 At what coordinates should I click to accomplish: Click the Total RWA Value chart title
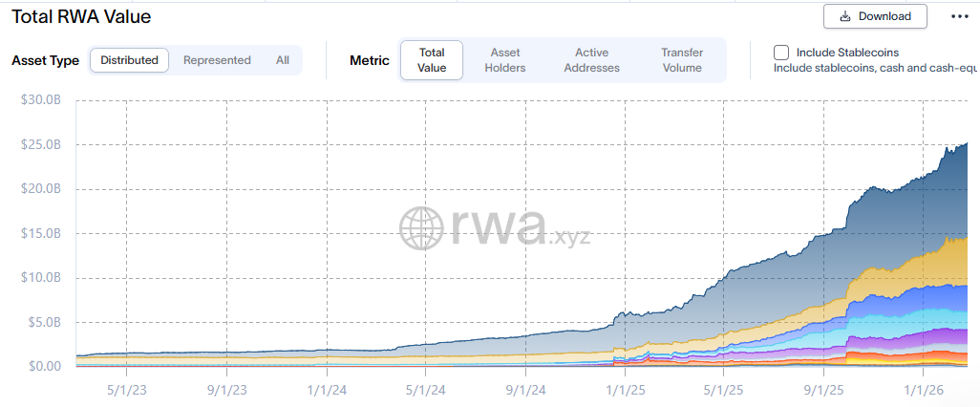click(81, 17)
